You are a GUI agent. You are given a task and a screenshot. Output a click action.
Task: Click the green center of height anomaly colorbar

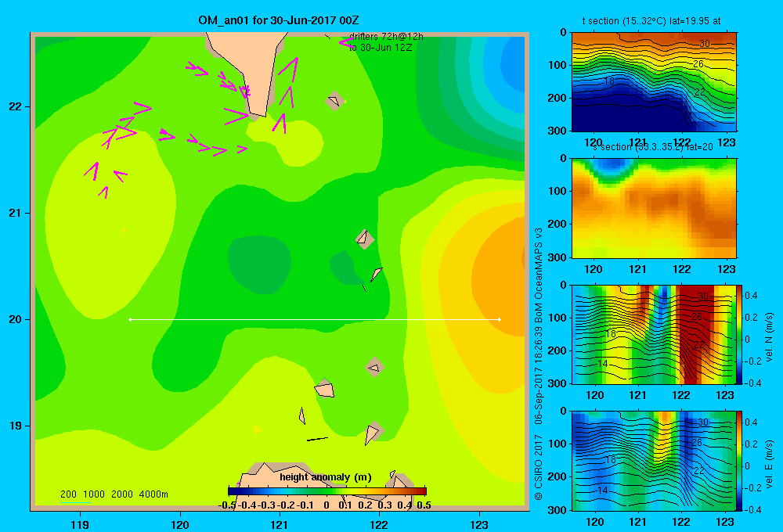pyautogui.click(x=327, y=491)
